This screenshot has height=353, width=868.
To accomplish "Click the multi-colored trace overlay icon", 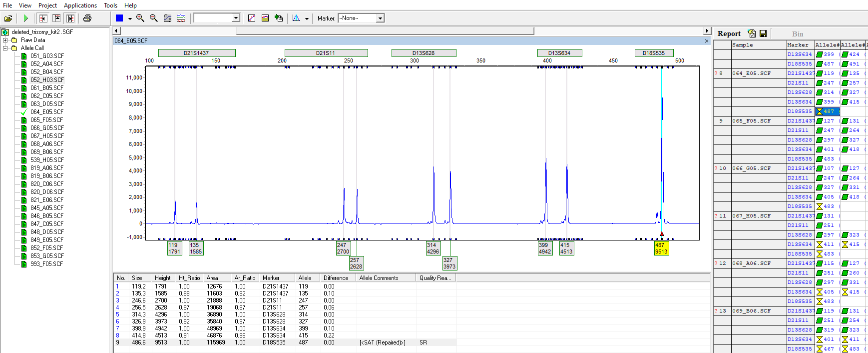I will [x=181, y=18].
